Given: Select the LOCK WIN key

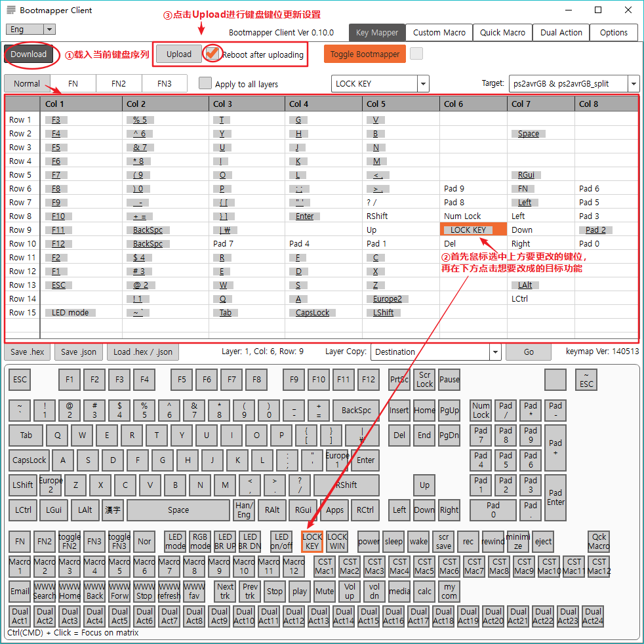Looking at the screenshot, I should pos(336,541).
